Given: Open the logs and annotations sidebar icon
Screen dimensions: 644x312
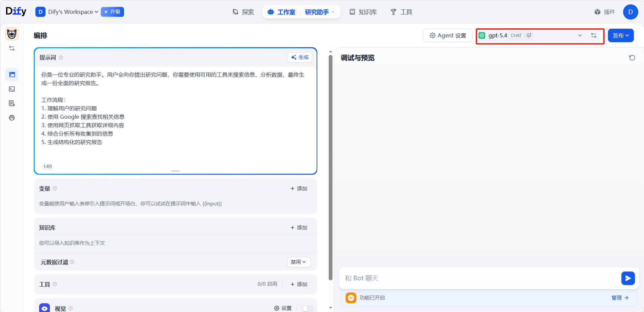Looking at the screenshot, I should tap(12, 103).
